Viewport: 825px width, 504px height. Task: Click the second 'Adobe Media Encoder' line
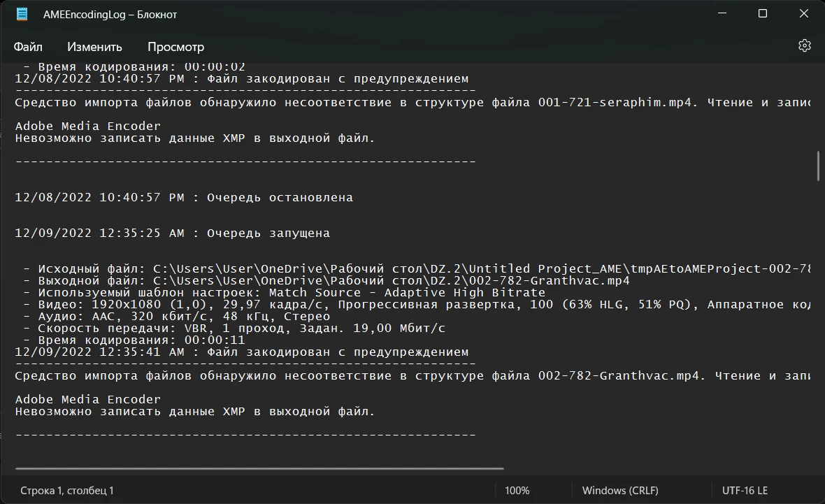coord(88,399)
